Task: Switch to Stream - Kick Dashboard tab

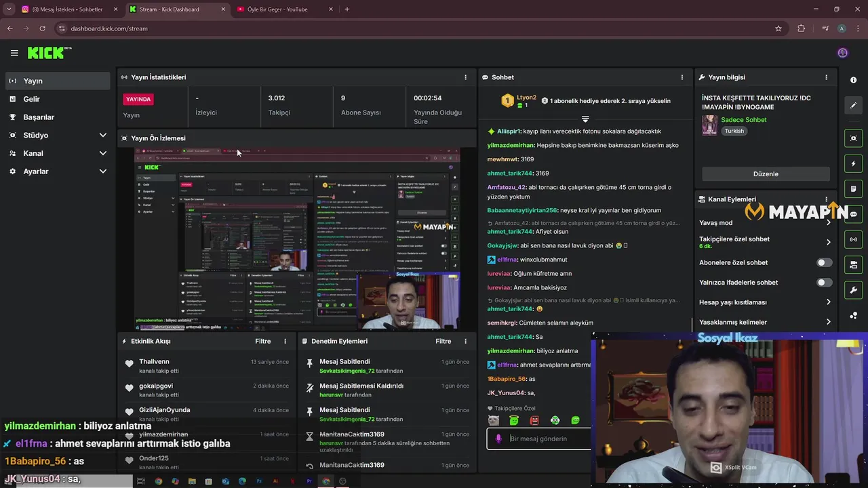Action: (178, 9)
